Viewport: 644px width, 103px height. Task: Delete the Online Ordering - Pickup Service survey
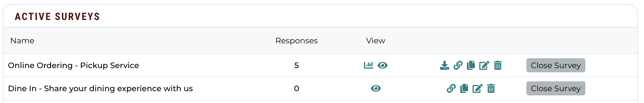[498, 65]
